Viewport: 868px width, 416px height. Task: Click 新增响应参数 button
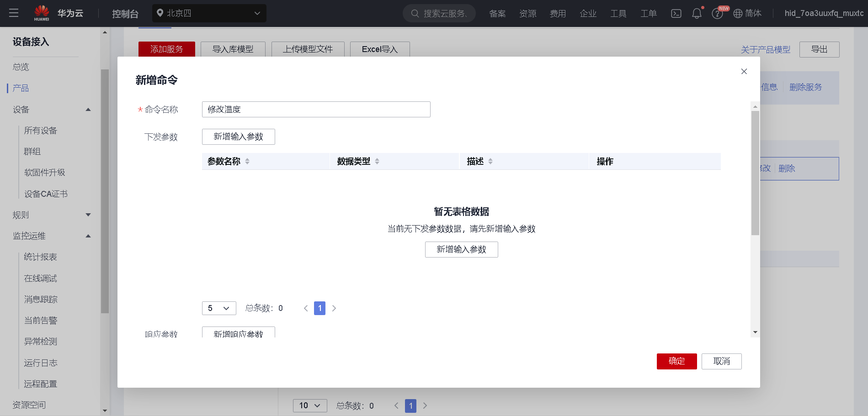[239, 332]
